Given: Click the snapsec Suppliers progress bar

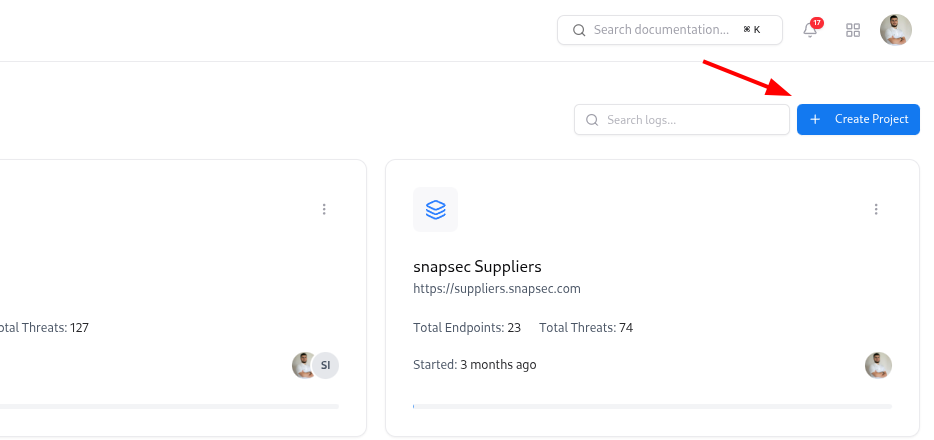Looking at the screenshot, I should click(652, 407).
